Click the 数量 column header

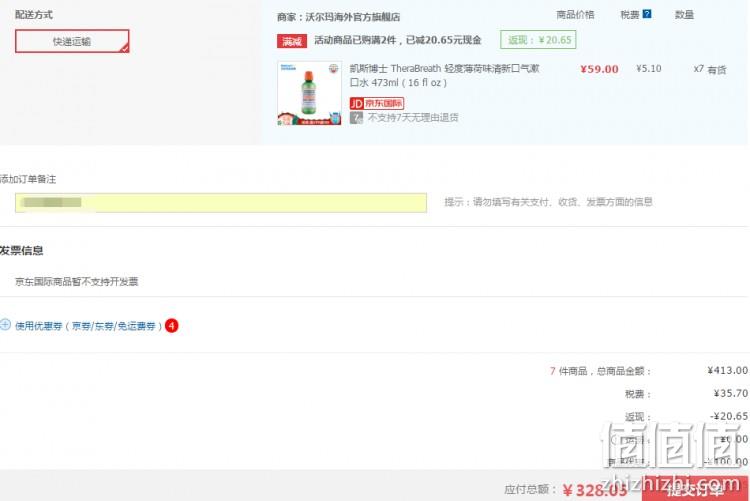pyautogui.click(x=684, y=15)
